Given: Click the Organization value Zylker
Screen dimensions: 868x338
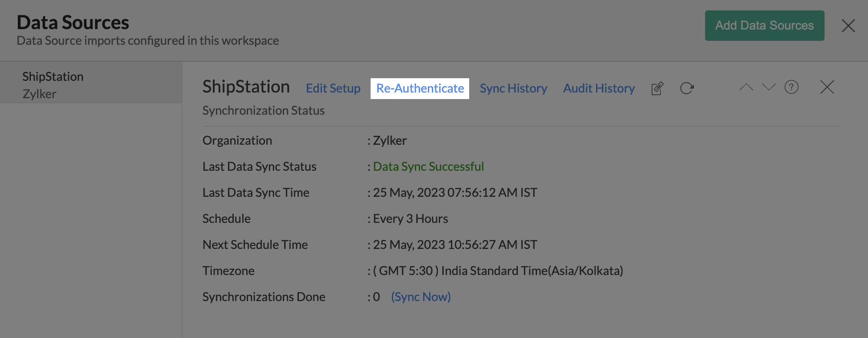Looking at the screenshot, I should (390, 140).
